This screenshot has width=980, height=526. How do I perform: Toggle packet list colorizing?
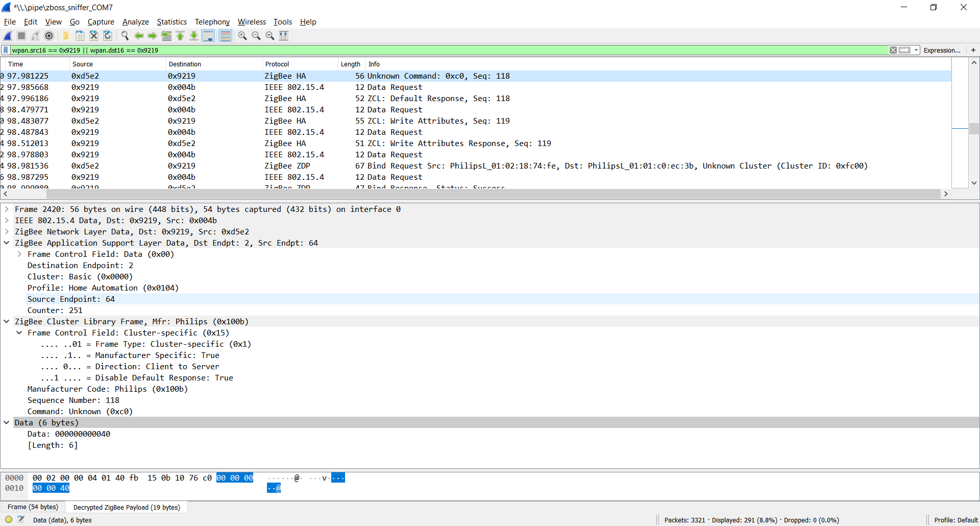225,36
